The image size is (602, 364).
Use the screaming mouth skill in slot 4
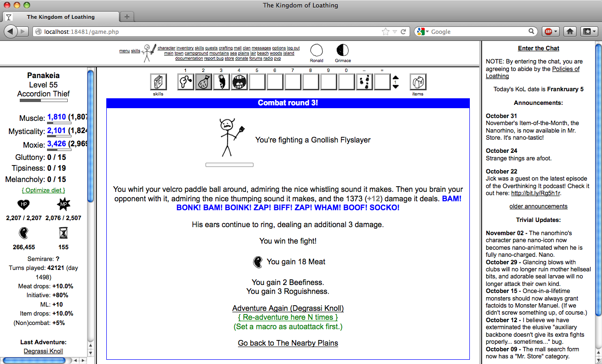tap(239, 82)
